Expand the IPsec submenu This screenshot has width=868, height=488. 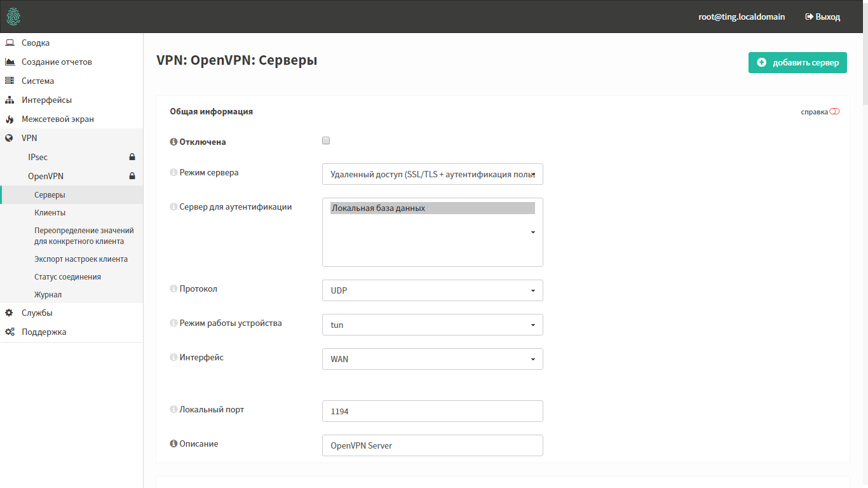[71, 157]
